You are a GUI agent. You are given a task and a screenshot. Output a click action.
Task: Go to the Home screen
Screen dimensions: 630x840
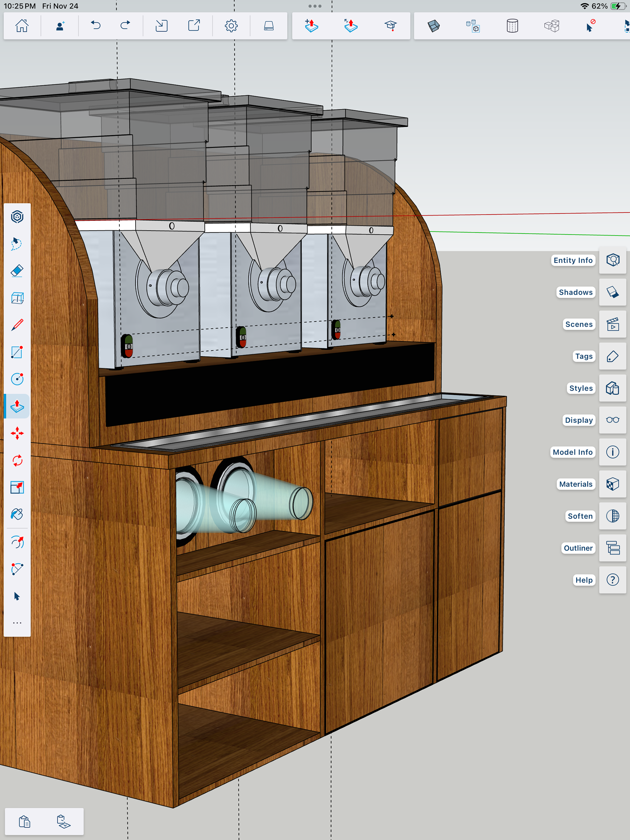(x=22, y=26)
